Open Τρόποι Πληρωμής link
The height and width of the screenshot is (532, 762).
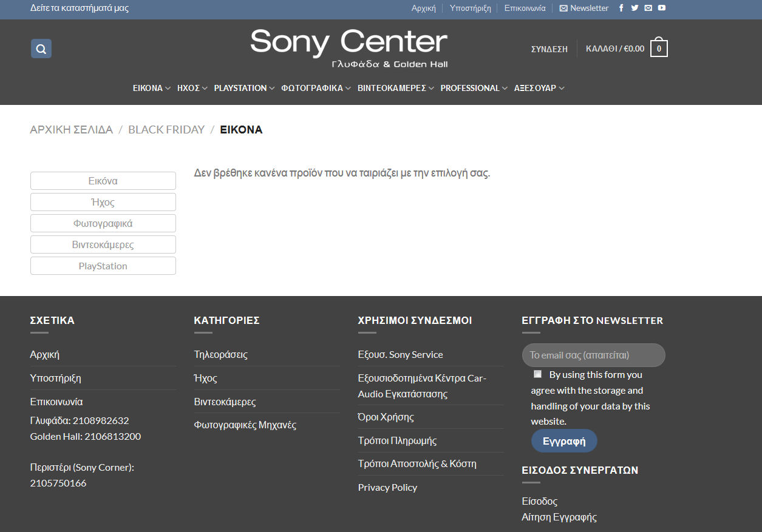coord(398,440)
